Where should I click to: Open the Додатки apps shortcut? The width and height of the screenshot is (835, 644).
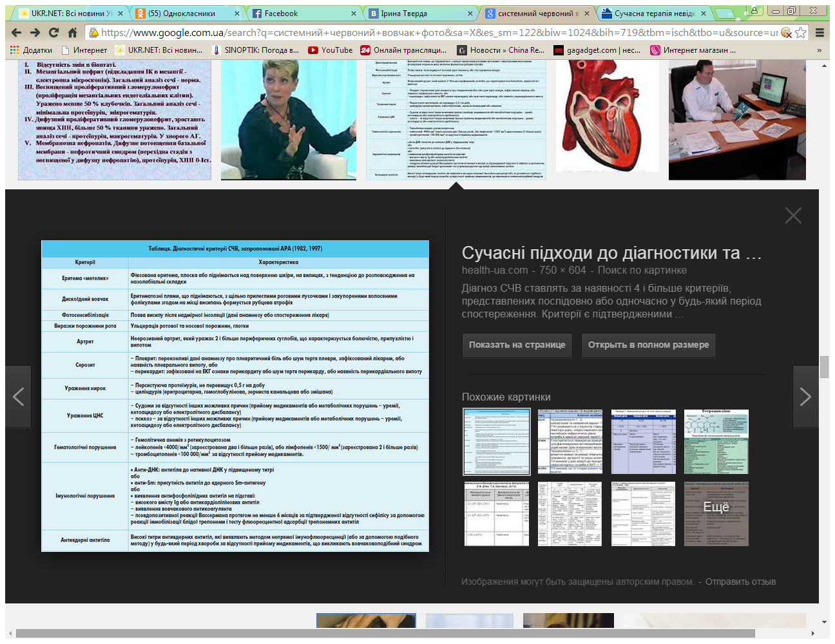point(32,50)
